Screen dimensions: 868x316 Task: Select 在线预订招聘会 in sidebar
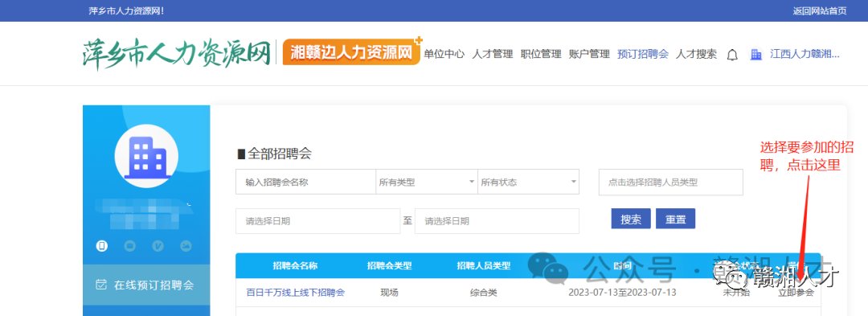pos(146,285)
